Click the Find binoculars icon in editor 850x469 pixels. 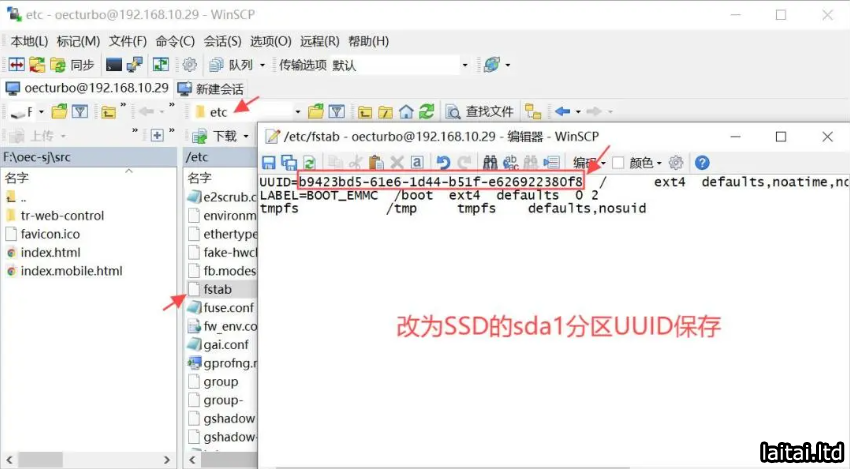point(490,163)
